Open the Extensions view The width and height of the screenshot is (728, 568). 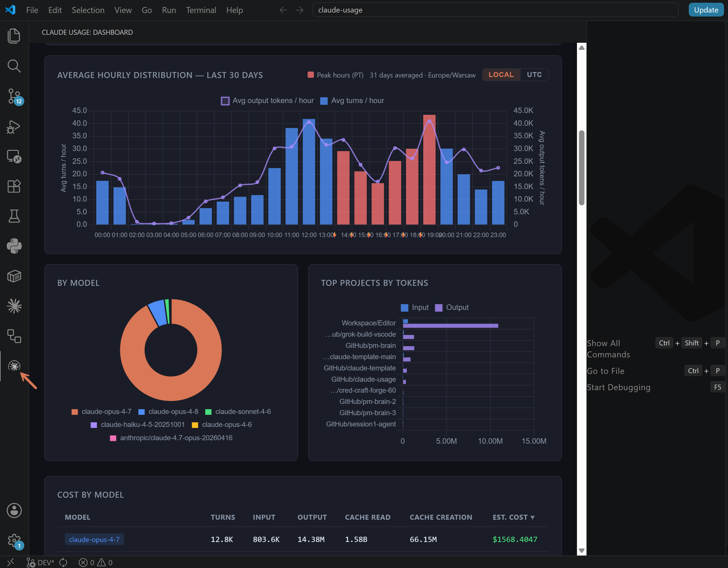tap(14, 186)
